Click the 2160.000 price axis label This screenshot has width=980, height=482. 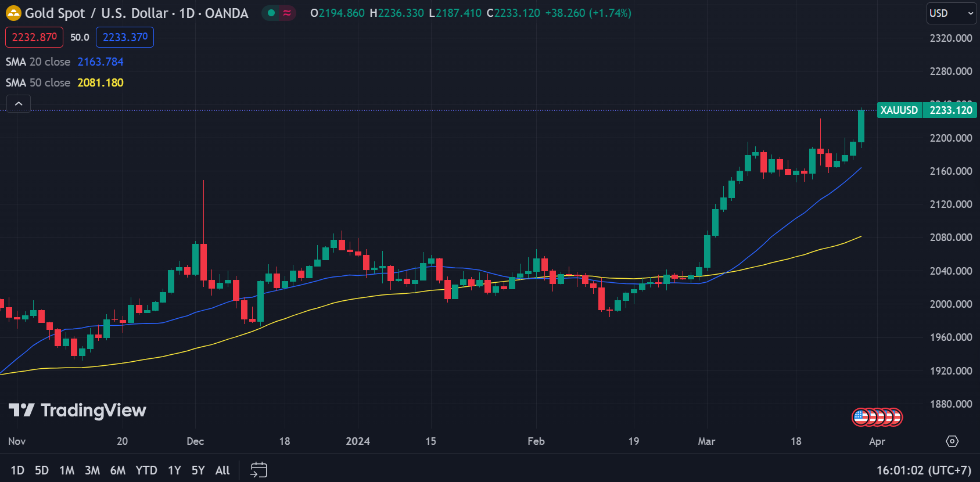pyautogui.click(x=950, y=171)
